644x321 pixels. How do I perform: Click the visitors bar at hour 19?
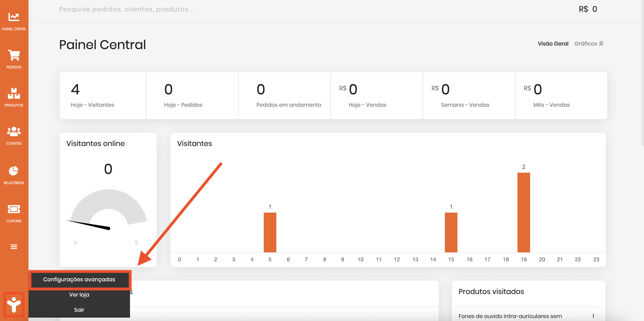click(x=523, y=212)
